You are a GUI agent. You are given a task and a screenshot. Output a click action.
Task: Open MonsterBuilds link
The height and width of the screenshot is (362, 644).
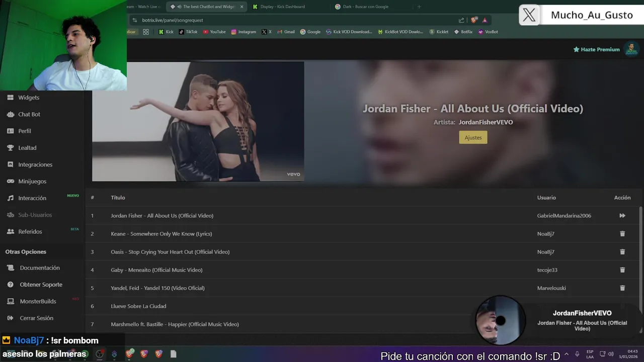38,301
